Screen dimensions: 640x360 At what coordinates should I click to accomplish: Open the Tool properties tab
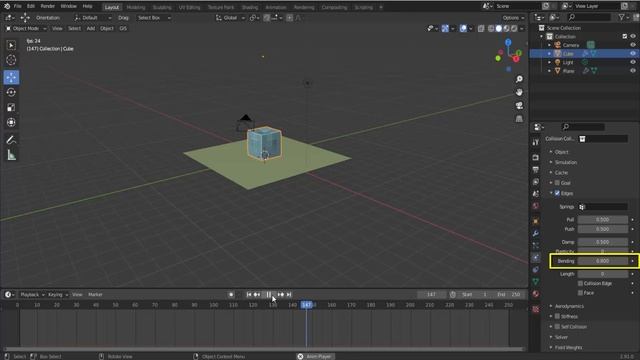(x=536, y=142)
